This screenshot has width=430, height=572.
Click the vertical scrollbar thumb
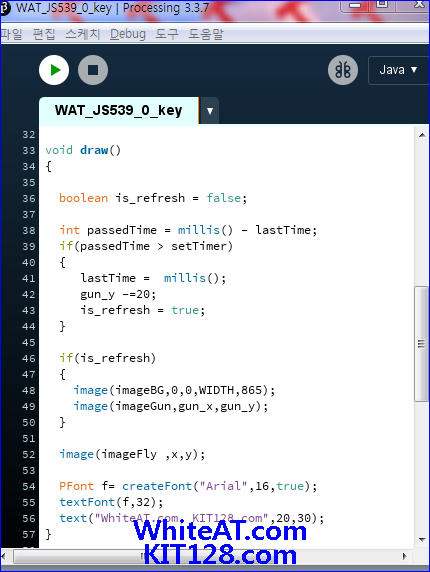pyautogui.click(x=421, y=344)
